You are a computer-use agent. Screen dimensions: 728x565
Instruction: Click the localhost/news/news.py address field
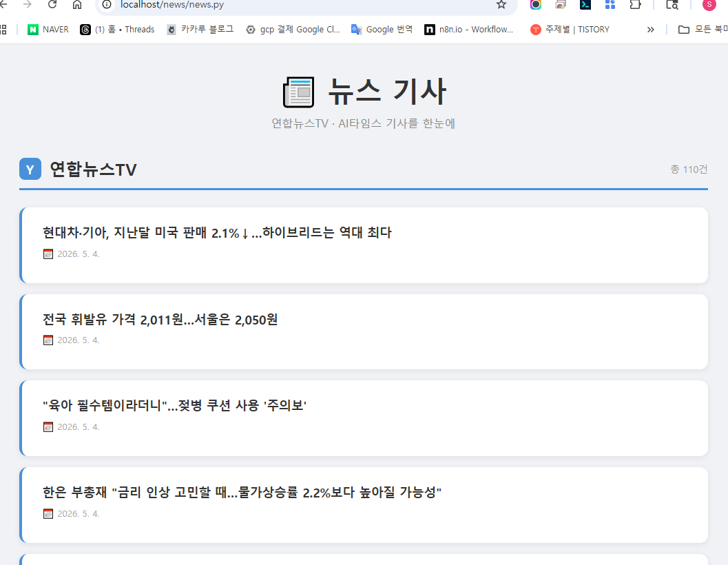coord(306,5)
